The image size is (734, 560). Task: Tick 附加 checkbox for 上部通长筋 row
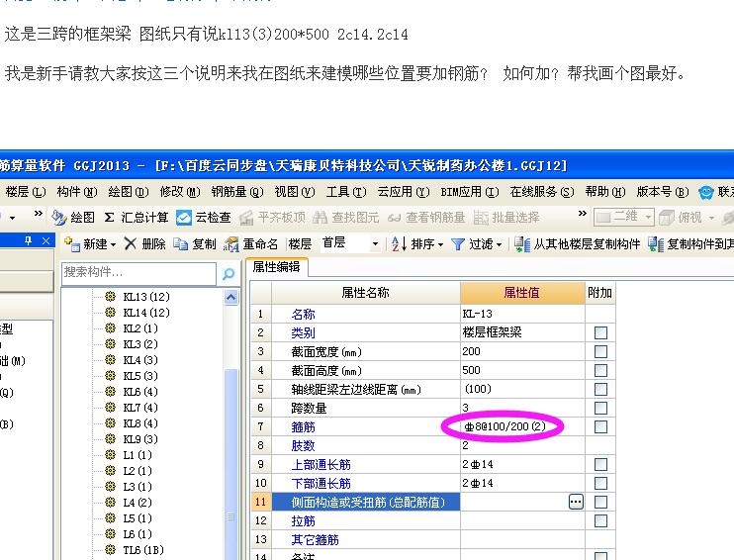click(x=600, y=464)
